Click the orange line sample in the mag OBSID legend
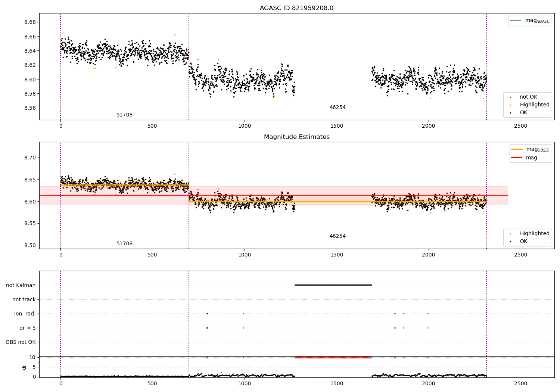The height and width of the screenshot is (392, 560). point(517,149)
